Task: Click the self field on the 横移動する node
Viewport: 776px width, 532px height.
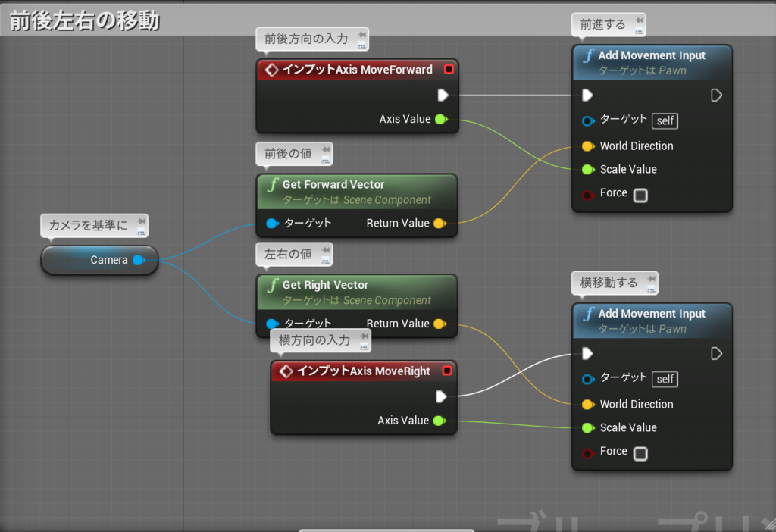Action: [665, 379]
